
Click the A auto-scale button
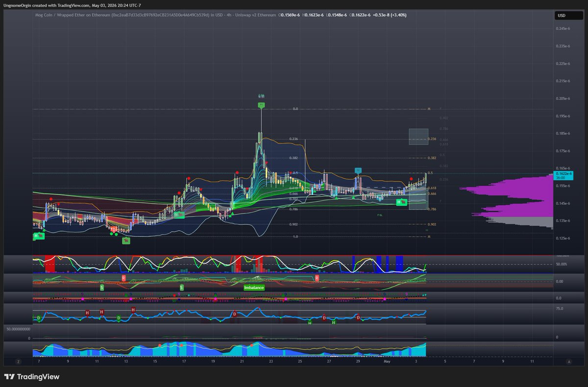(569, 362)
